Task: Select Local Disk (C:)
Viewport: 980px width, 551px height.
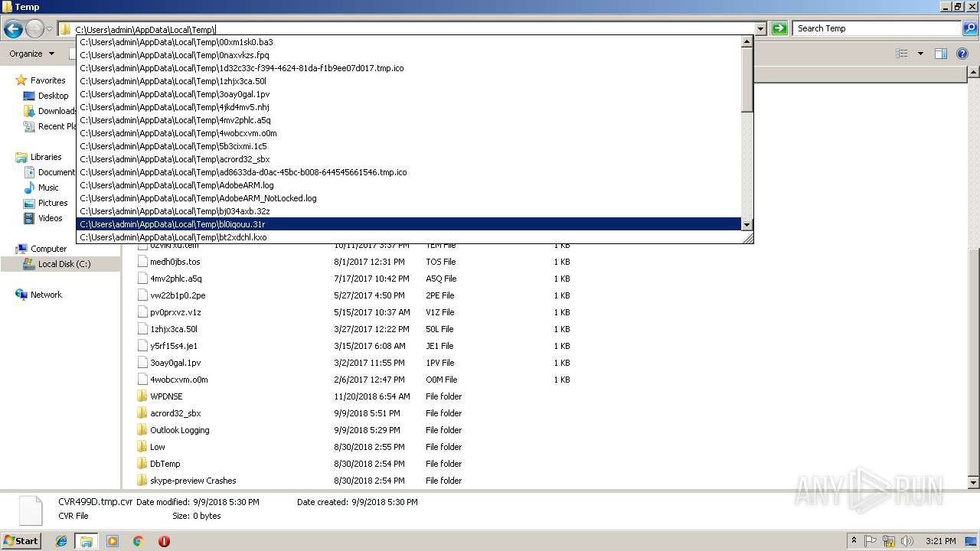Action: (64, 264)
